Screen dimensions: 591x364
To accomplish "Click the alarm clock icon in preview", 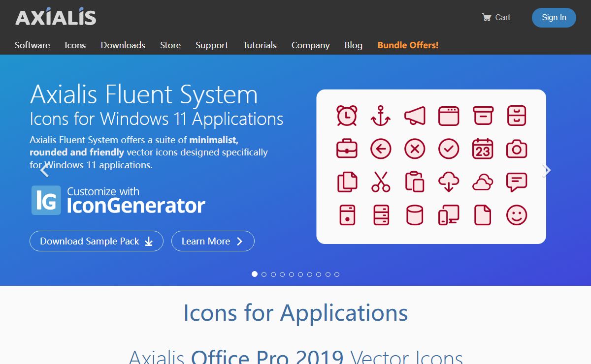I will pos(347,116).
